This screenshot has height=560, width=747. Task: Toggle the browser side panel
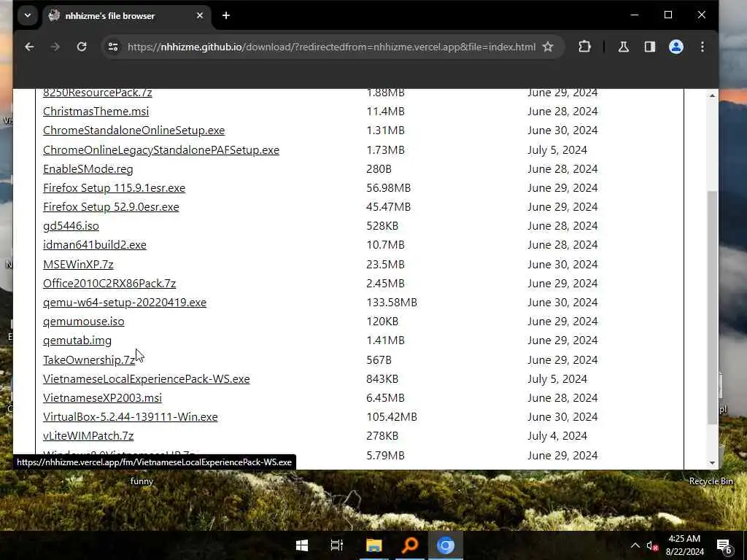(x=649, y=47)
